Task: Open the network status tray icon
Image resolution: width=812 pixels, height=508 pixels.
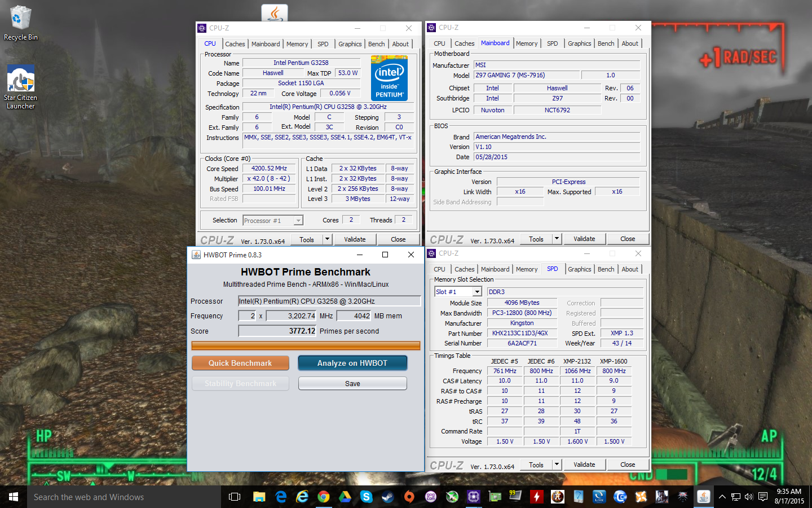Action: pyautogui.click(x=736, y=497)
